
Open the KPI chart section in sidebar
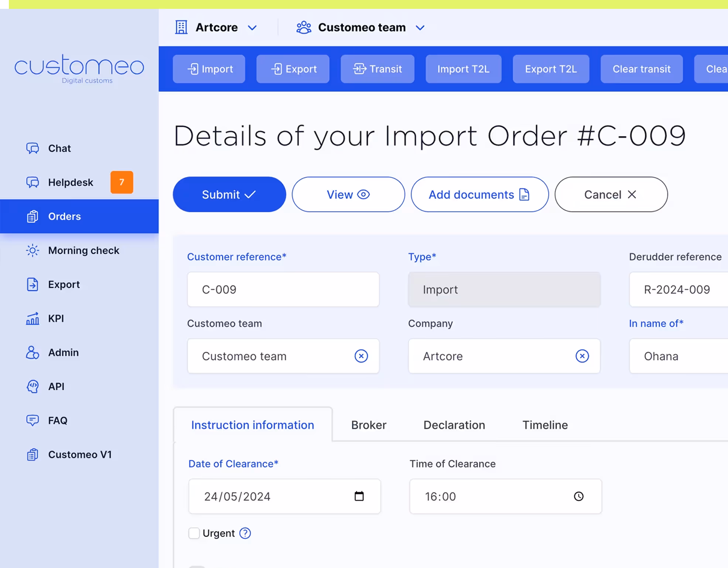pos(56,318)
